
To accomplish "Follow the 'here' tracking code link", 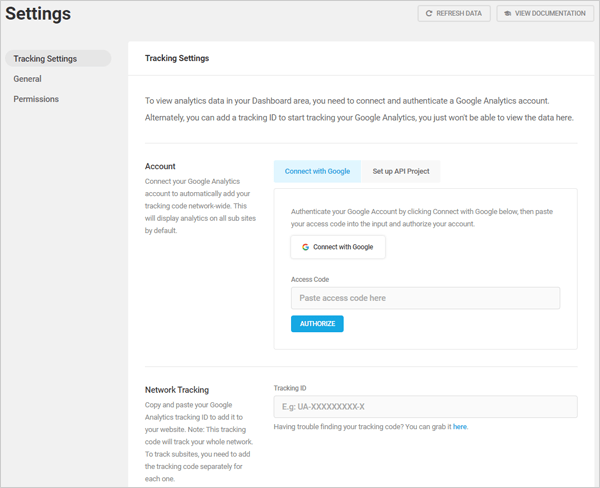I will (460, 427).
